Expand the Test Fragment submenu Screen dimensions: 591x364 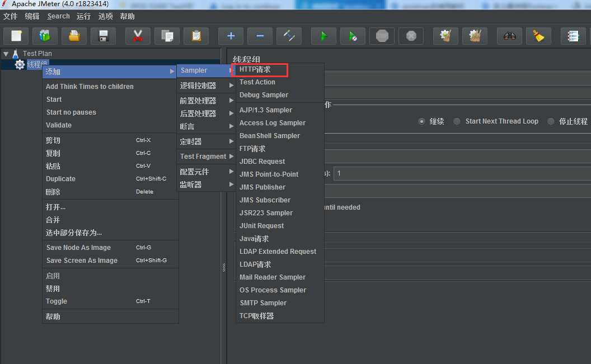click(x=206, y=156)
